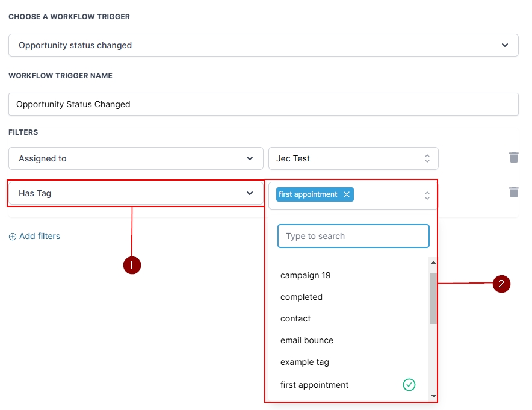
Task: Open the Jec Test user selector
Action: point(353,158)
